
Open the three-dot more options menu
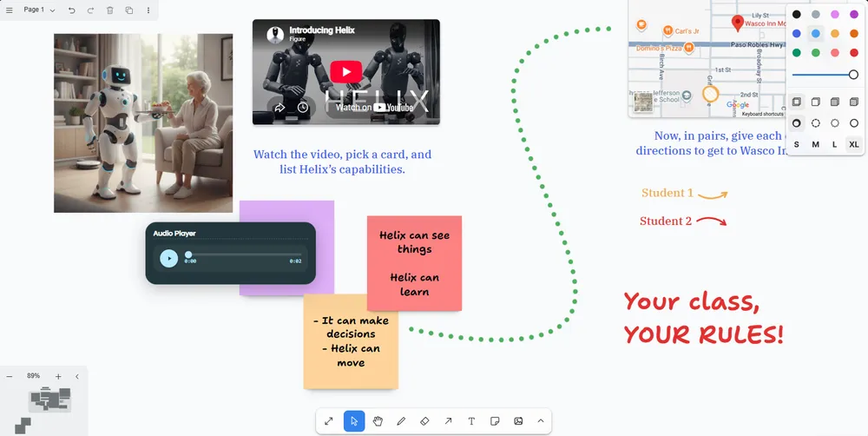pyautogui.click(x=148, y=10)
